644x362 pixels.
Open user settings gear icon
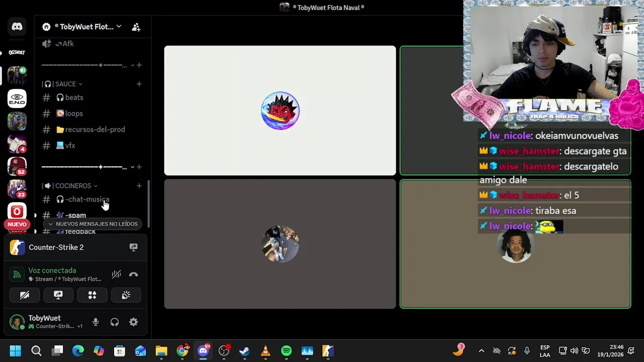(133, 322)
